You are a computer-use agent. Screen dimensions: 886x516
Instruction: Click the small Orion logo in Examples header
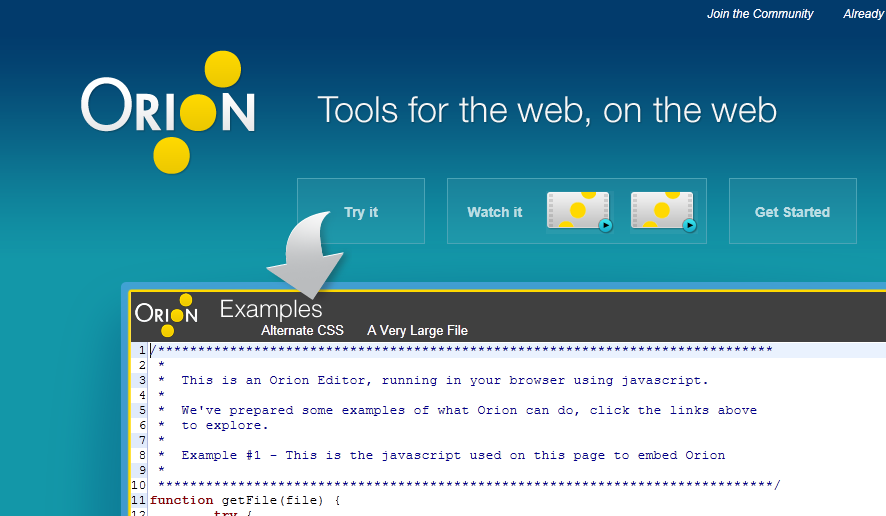(166, 315)
